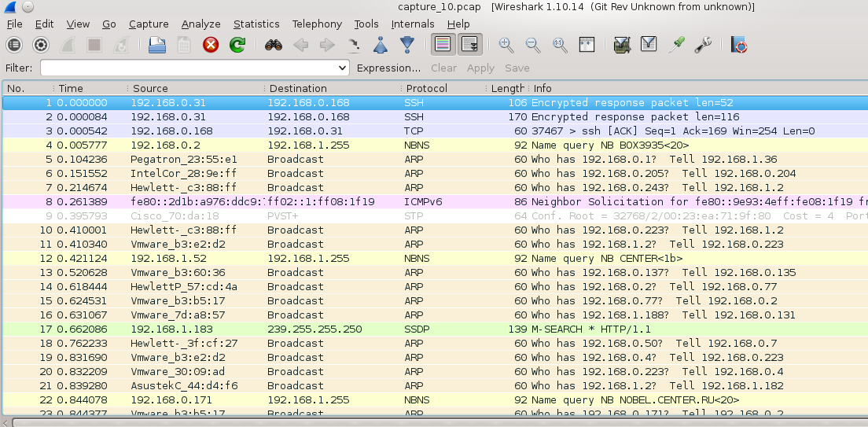
Task: Expand the Filter history dropdown arrow
Action: pos(342,68)
